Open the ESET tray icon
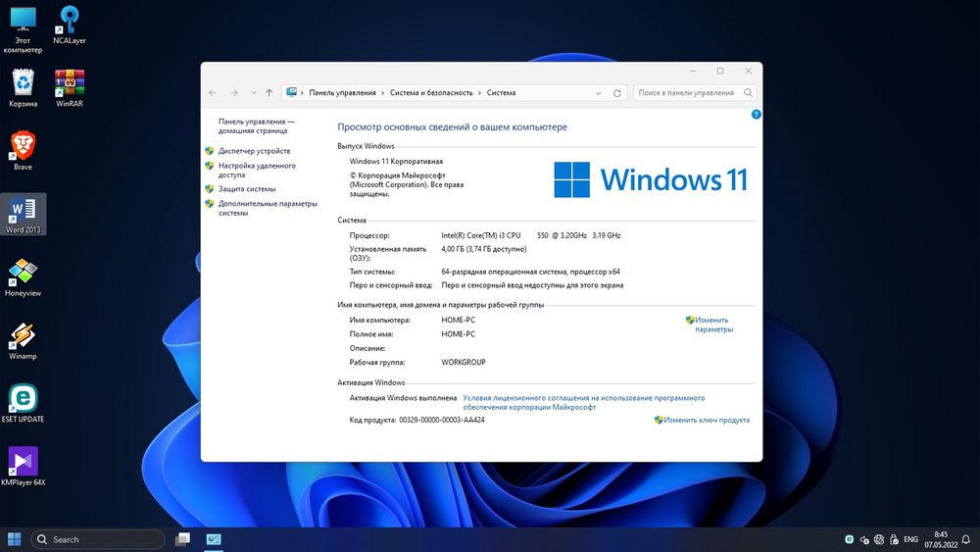Viewport: 980px width, 552px height. click(850, 539)
